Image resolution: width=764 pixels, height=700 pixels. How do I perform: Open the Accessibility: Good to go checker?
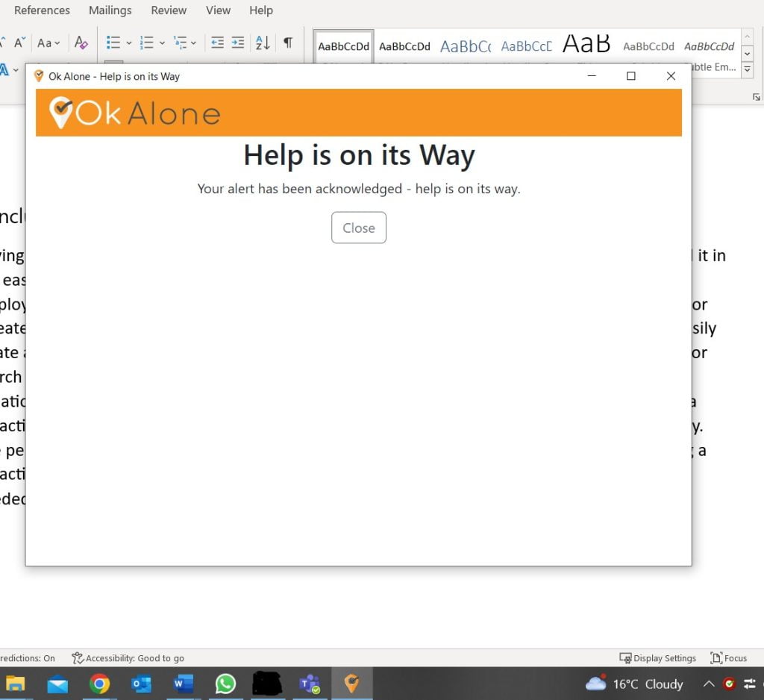coord(128,658)
